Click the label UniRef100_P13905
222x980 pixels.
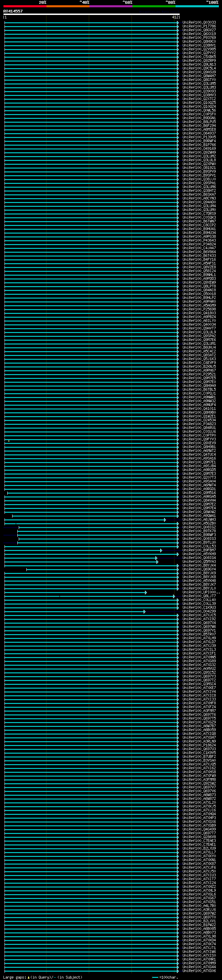[x=199, y=137]
